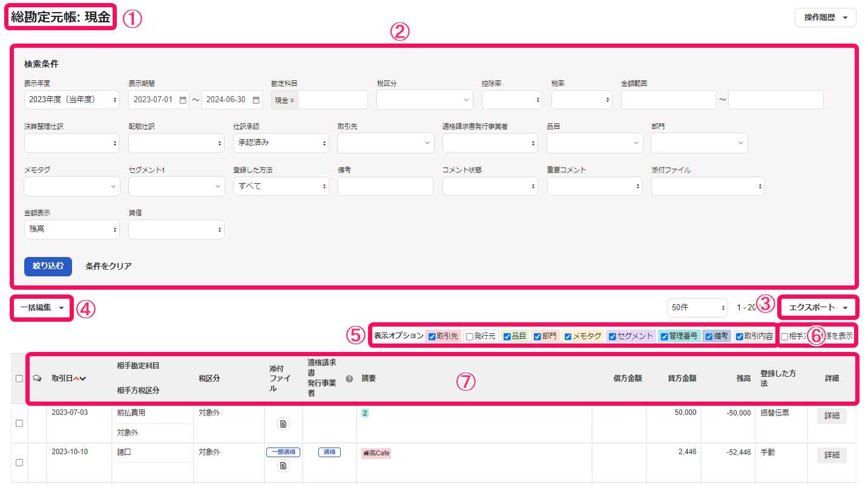Click the help icon beside 適格請求書発行事業者 header
The width and height of the screenshot is (868, 485).
point(349,379)
